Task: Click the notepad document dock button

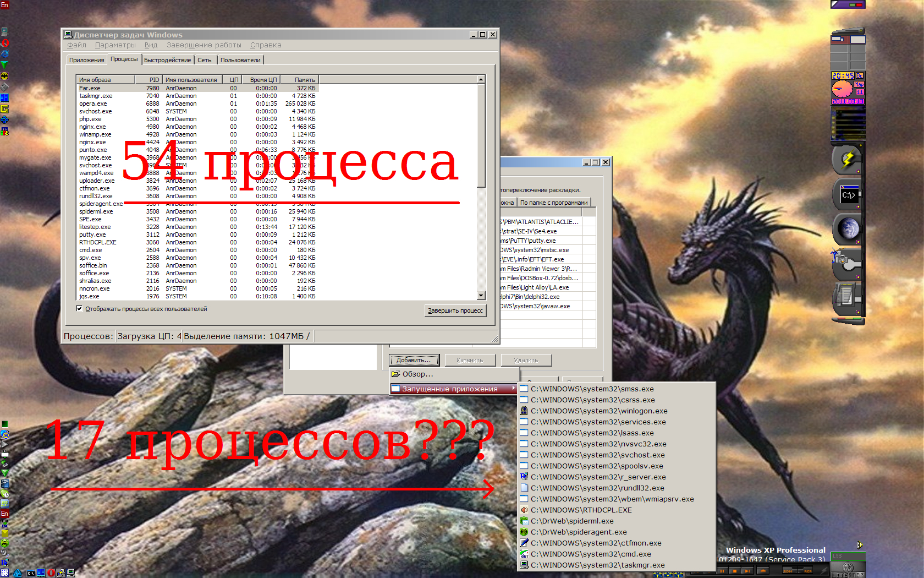Action: [848, 298]
